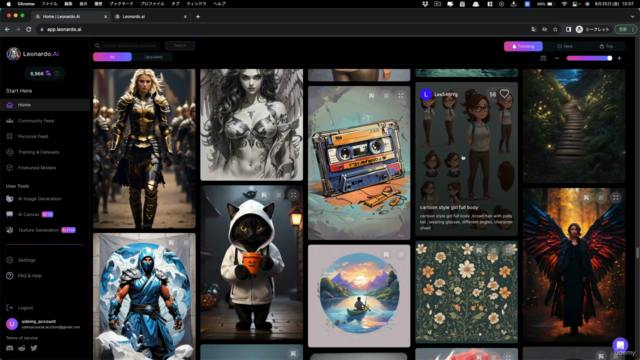Select the Upscaled filter tab
Viewport: 640px width, 360px height.
pyautogui.click(x=153, y=57)
